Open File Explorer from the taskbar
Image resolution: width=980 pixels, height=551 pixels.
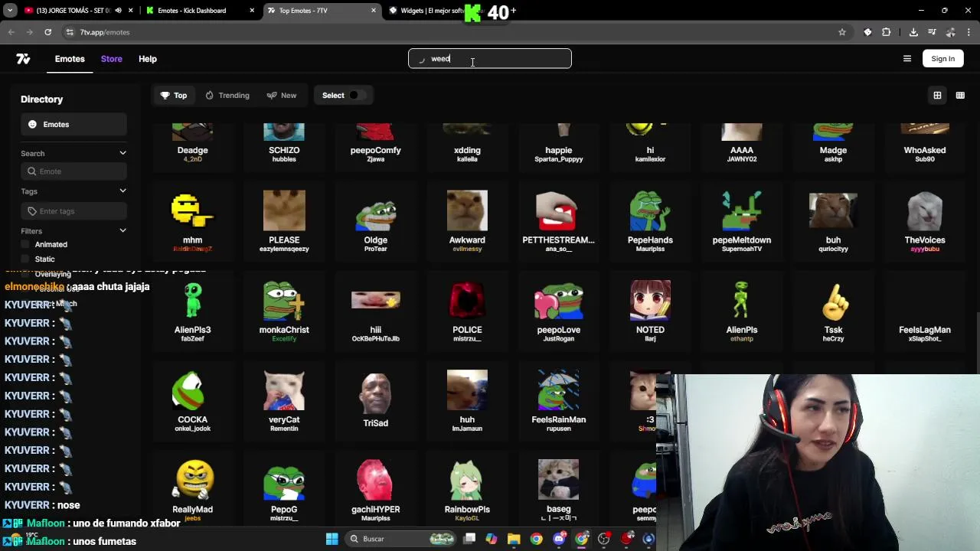click(514, 539)
